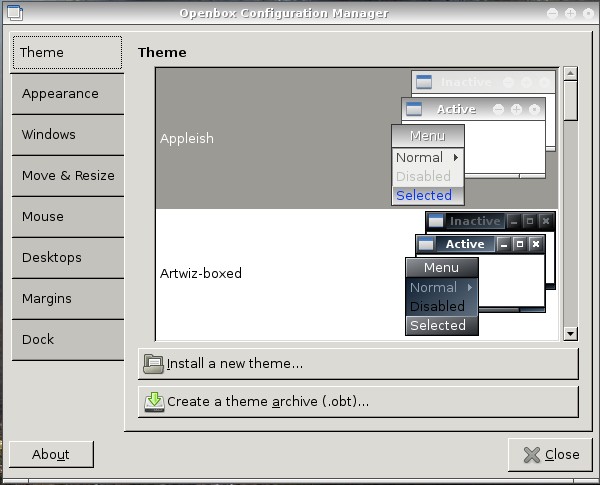
Task: Click Normal item in Artwiz-boxed menu preview
Action: tap(442, 288)
